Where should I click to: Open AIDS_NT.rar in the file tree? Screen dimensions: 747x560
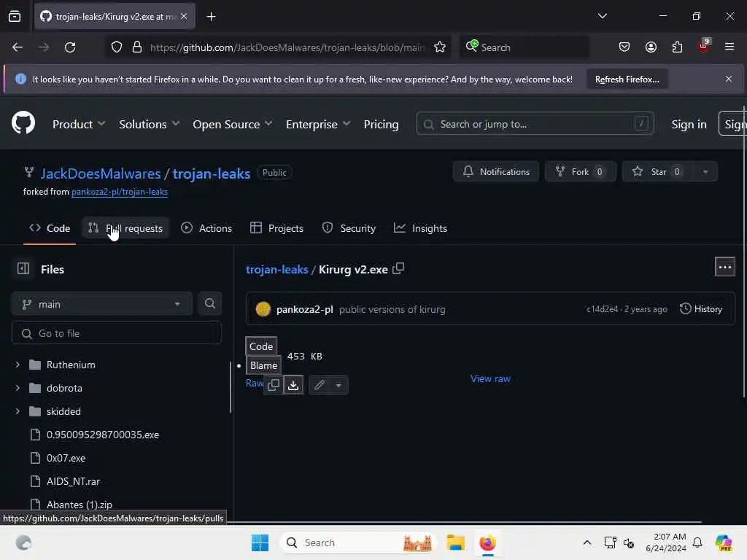coord(74,481)
